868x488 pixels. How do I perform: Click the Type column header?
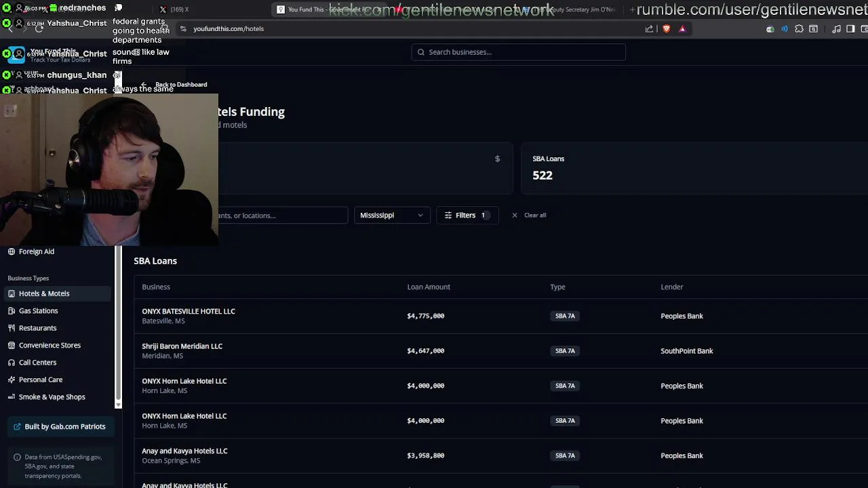coord(557,287)
